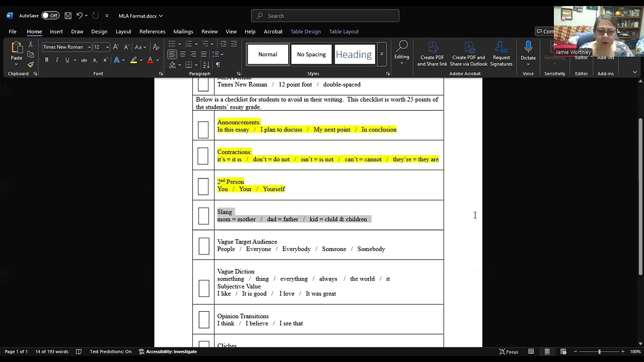The height and width of the screenshot is (362, 644).
Task: Justify paragraph text
Action: [x=203, y=54]
